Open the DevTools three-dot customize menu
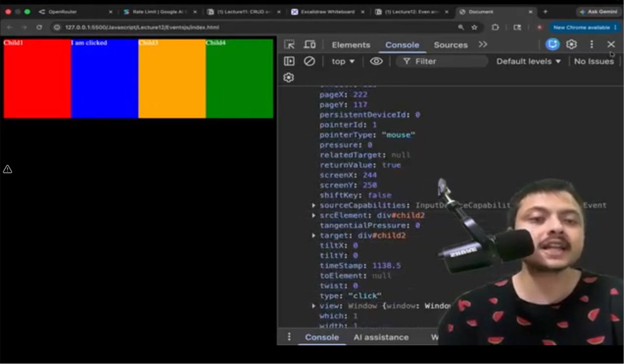This screenshot has height=364, width=624. point(591,45)
